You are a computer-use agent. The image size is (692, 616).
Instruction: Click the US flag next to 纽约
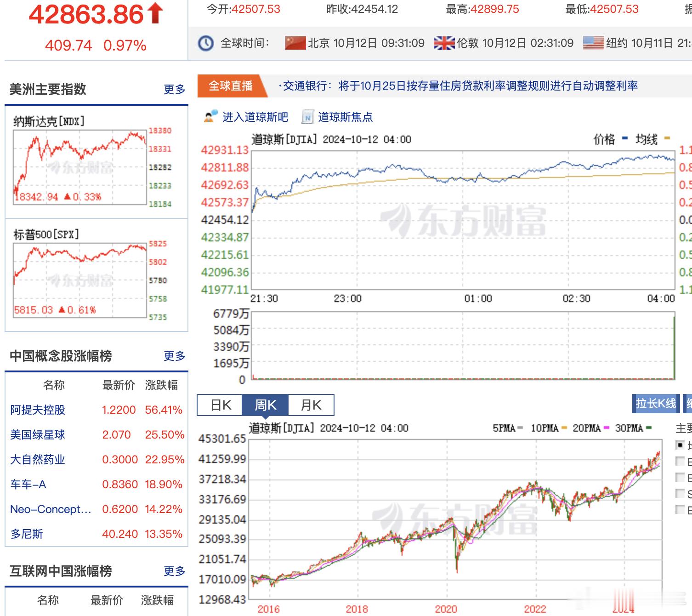pyautogui.click(x=593, y=43)
